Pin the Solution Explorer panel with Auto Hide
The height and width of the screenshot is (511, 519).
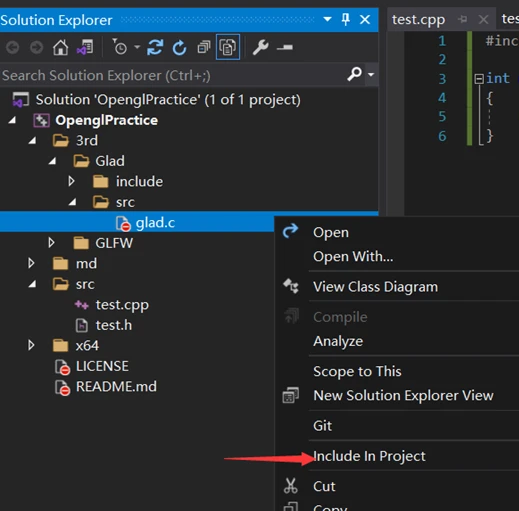click(x=346, y=19)
